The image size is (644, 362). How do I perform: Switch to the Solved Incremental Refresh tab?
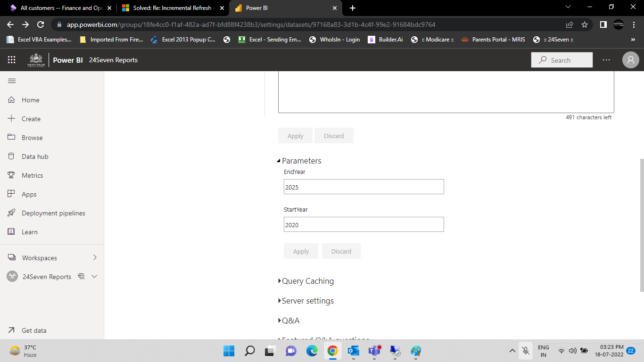click(172, 8)
